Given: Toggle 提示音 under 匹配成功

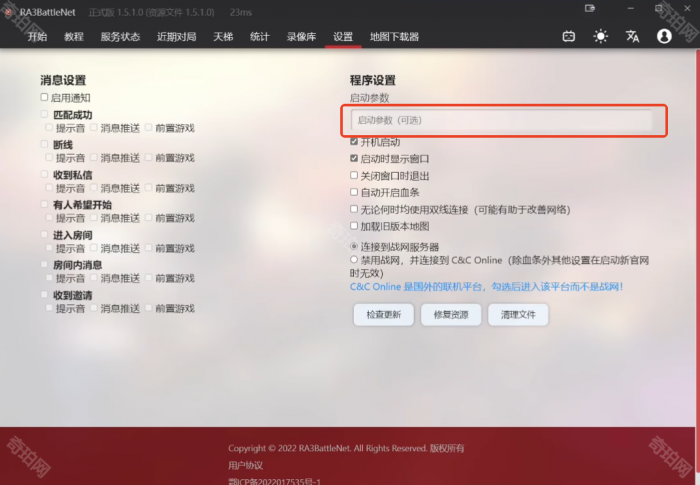Looking at the screenshot, I should (49, 128).
